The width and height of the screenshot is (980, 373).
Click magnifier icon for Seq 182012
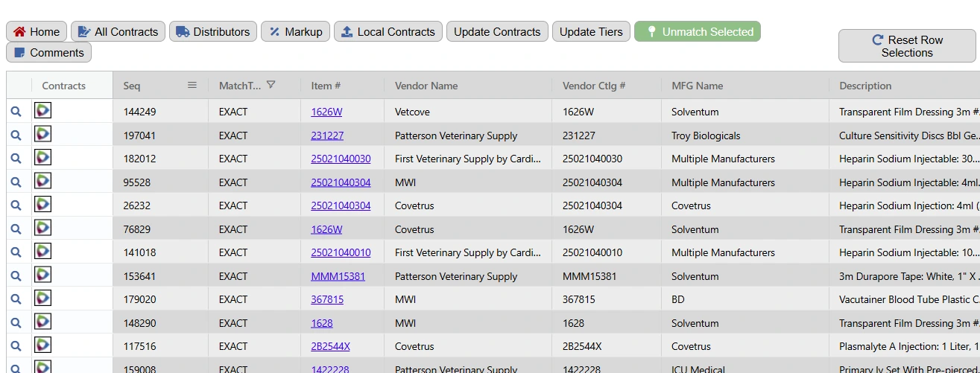16,159
